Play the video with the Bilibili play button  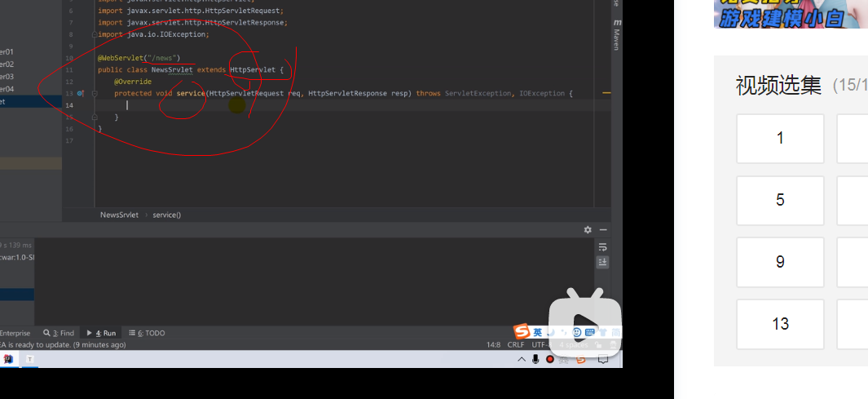(584, 322)
